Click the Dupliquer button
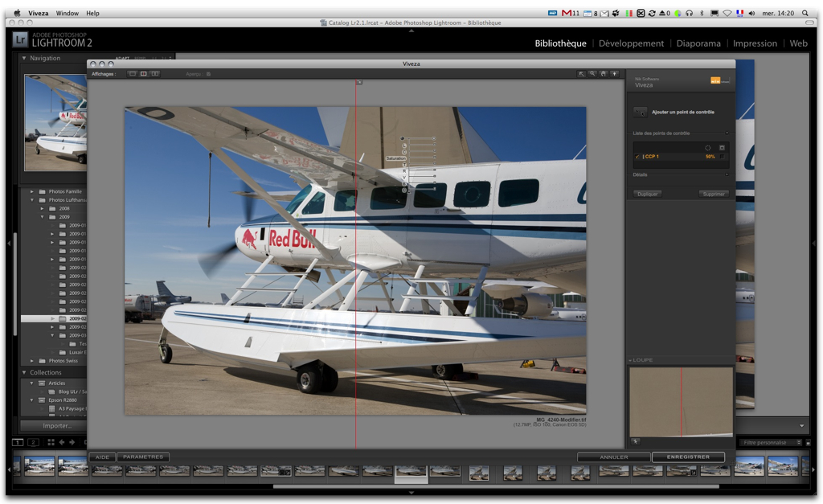The image size is (823, 504). tap(647, 195)
